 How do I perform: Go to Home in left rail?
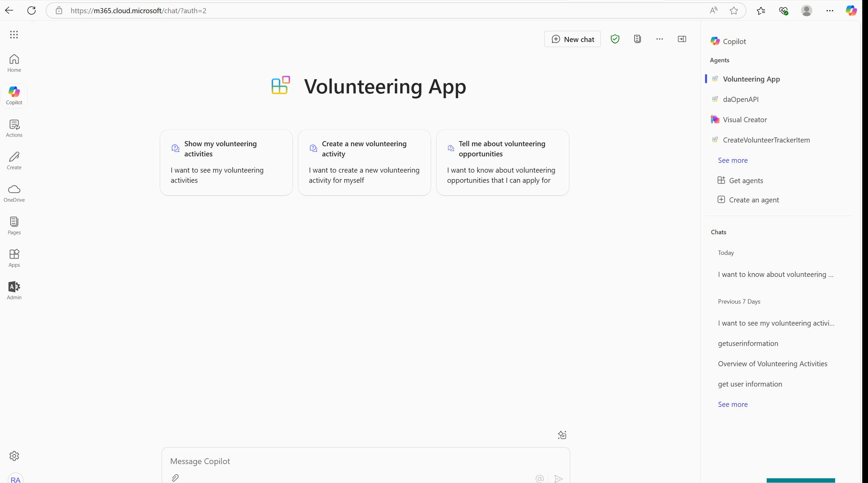[14, 63]
